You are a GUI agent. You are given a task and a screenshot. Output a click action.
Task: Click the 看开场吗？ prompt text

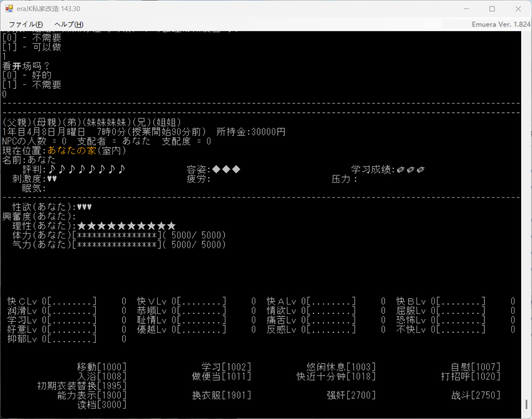coord(27,66)
